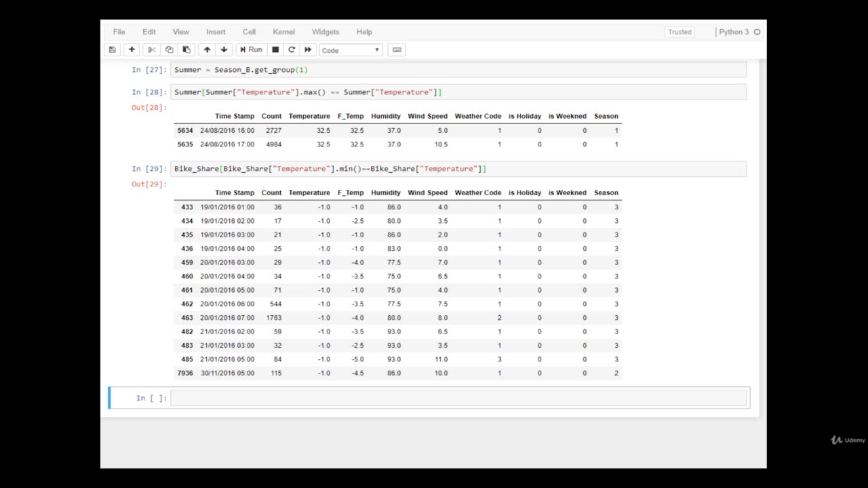This screenshot has width=868, height=488.
Task: Open the Insert menu
Action: pos(216,32)
